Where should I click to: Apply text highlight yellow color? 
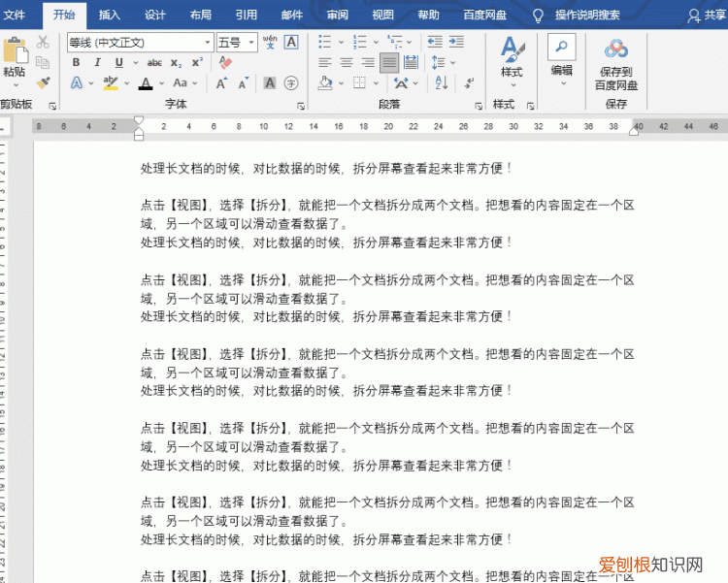pos(111,83)
